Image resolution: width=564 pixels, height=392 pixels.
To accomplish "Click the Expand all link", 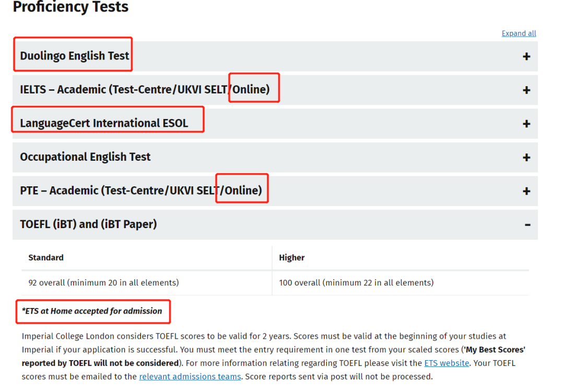I will pos(519,33).
